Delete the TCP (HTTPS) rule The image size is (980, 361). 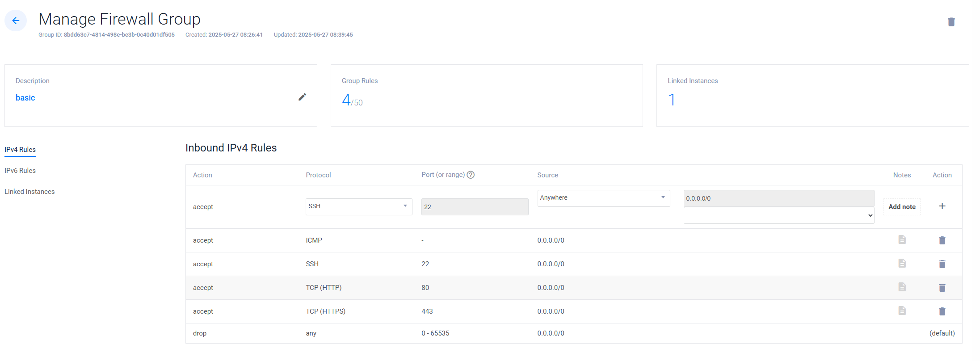point(942,311)
